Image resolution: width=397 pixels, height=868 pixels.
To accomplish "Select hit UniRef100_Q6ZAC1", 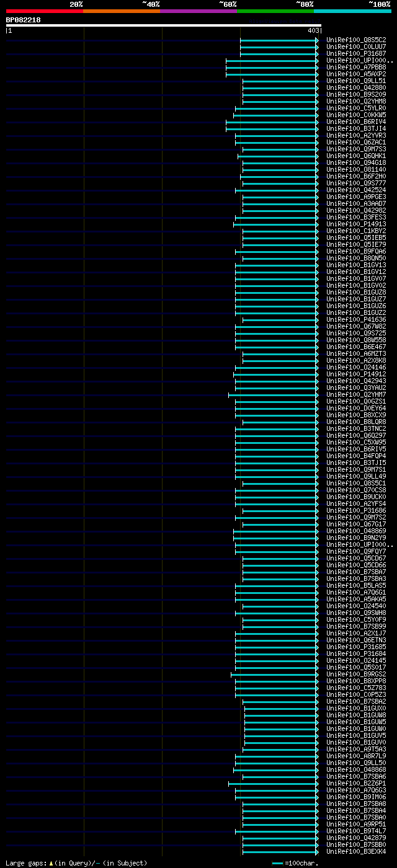I will click(x=356, y=142).
